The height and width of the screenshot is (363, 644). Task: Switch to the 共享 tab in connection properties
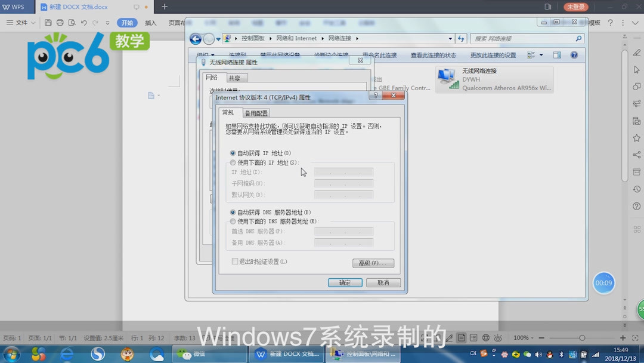(236, 78)
